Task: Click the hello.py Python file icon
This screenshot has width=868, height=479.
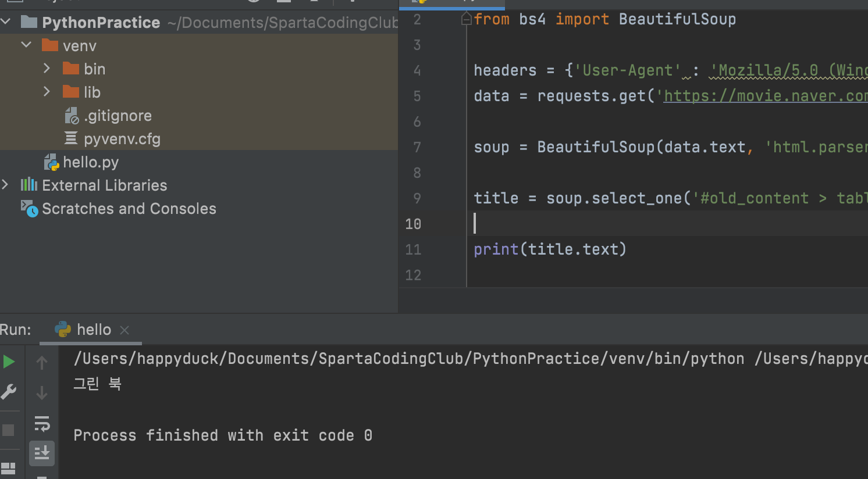Action: (52, 162)
